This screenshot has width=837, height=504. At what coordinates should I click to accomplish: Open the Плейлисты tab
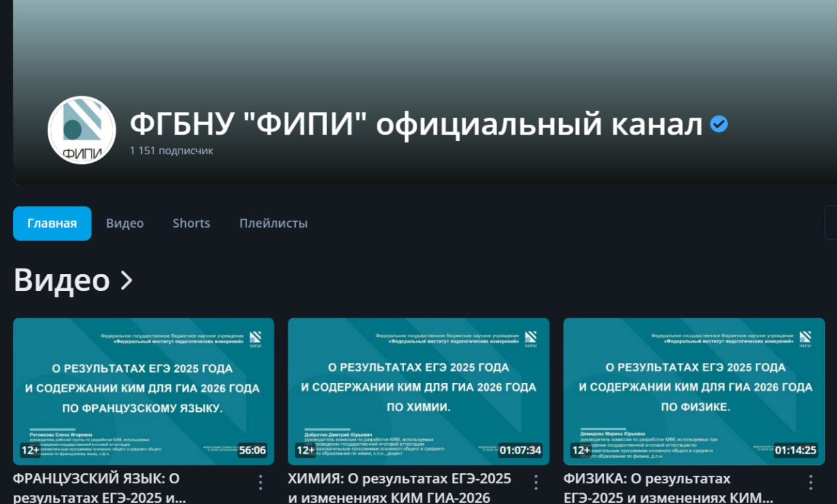pyautogui.click(x=273, y=223)
